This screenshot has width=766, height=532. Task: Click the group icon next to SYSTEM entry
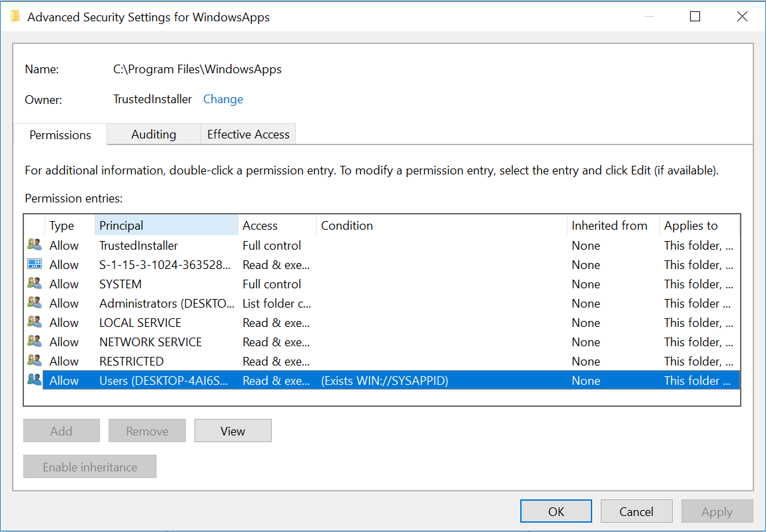(x=34, y=284)
